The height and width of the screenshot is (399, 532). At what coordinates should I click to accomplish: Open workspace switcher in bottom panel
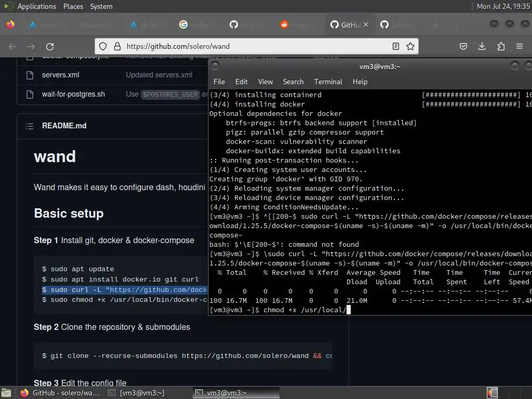point(493,393)
